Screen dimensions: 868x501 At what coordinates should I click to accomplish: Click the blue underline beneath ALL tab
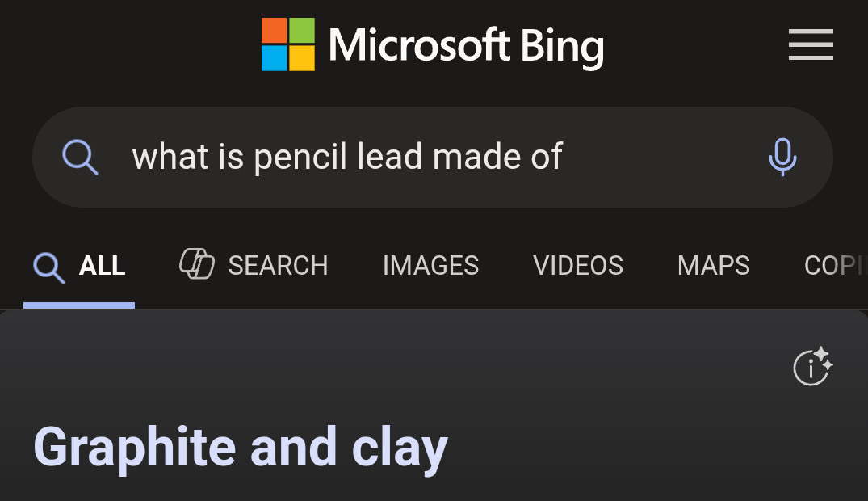point(79,305)
